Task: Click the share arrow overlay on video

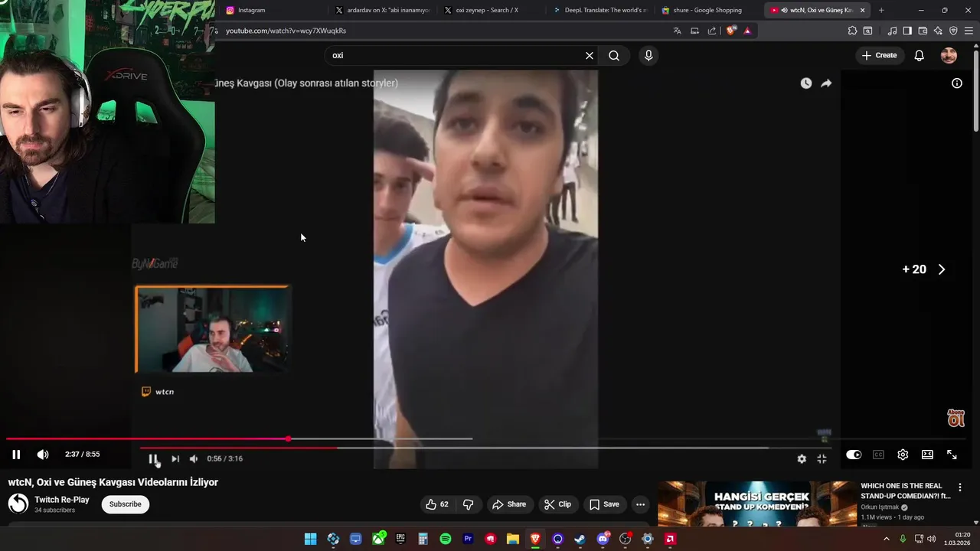Action: [x=826, y=83]
